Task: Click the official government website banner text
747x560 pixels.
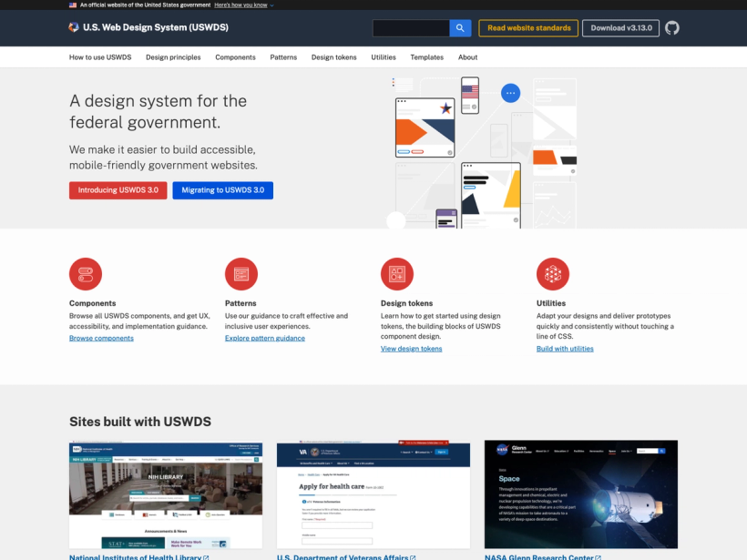Action: (146, 5)
